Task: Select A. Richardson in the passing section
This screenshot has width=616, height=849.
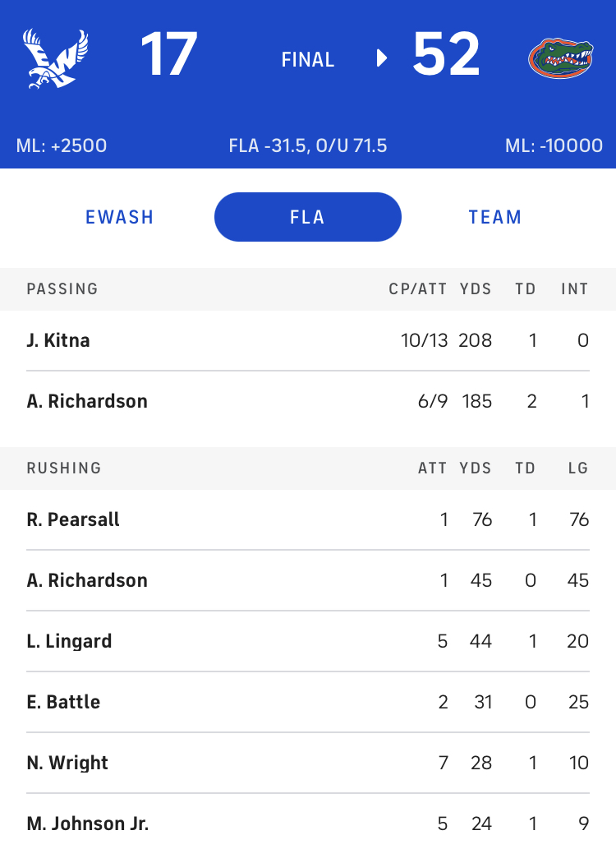Action: click(308, 401)
